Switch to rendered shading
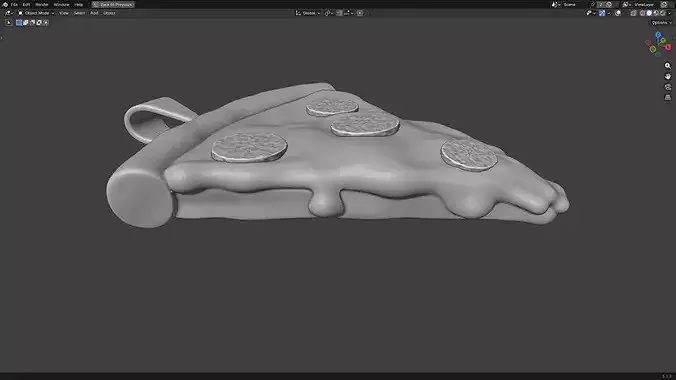Screen dimensions: 676x380 pos(663,13)
